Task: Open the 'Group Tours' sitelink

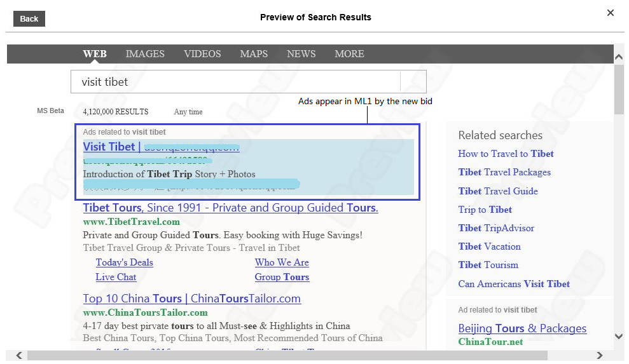Action: [282, 277]
